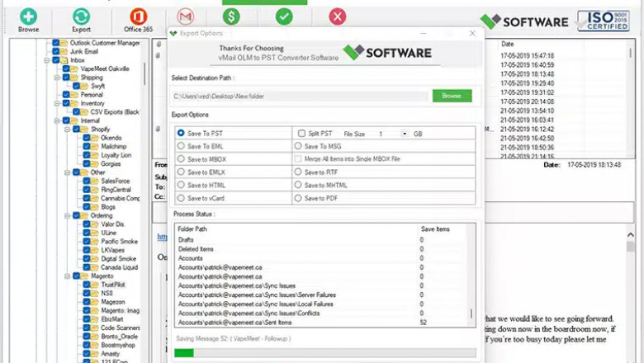Image resolution: width=644 pixels, height=363 pixels.
Task: Select the Code Scanners folder
Action: (121, 328)
